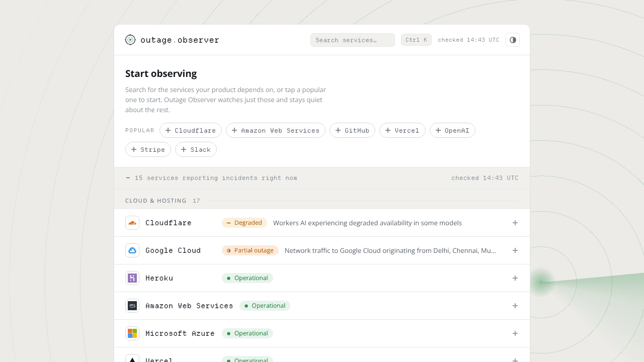
Task: Add the OpenAI popular chip
Action: [x=452, y=130]
